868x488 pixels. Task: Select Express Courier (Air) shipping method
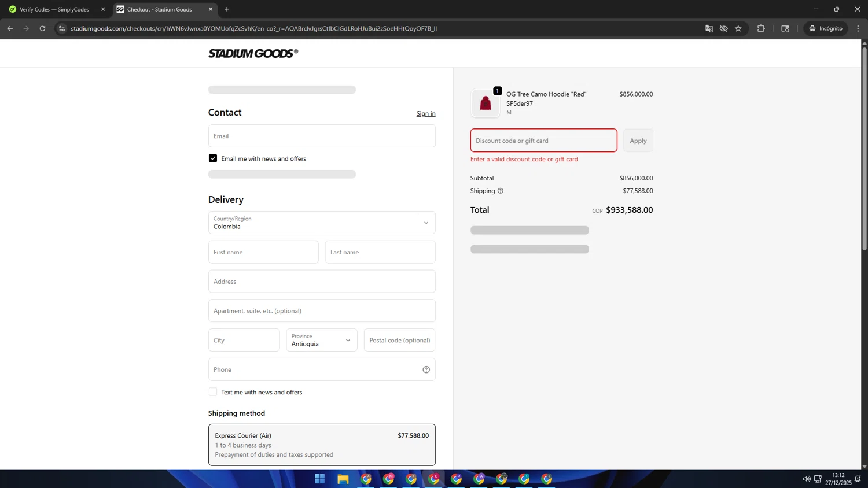[x=322, y=445]
